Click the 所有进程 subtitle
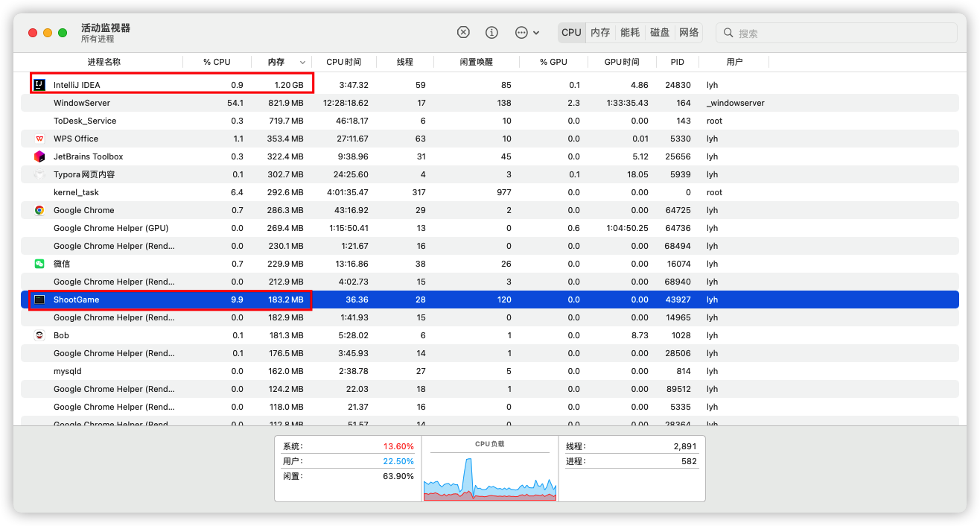The image size is (980, 526). 98,39
